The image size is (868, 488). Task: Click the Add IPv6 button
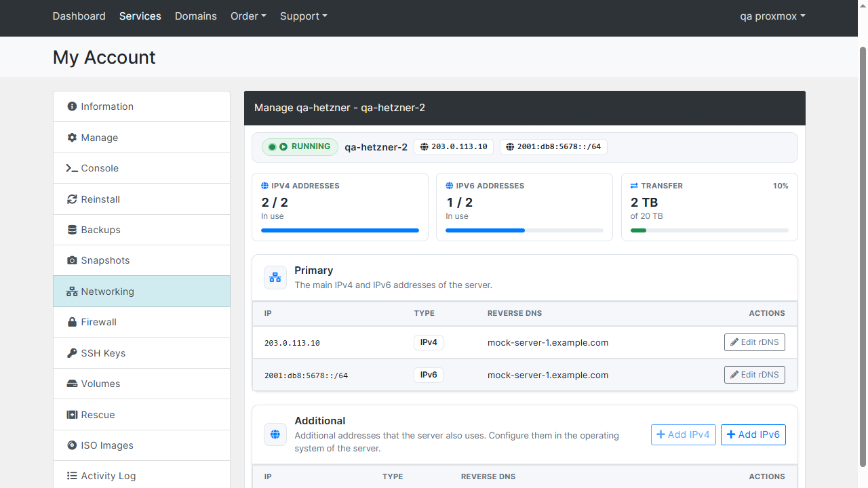(x=753, y=434)
